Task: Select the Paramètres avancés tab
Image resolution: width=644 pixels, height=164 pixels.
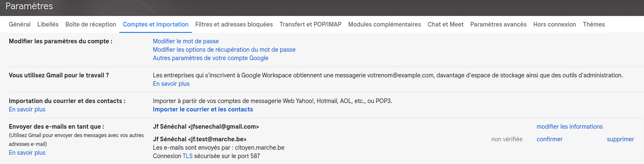Action: (x=498, y=24)
